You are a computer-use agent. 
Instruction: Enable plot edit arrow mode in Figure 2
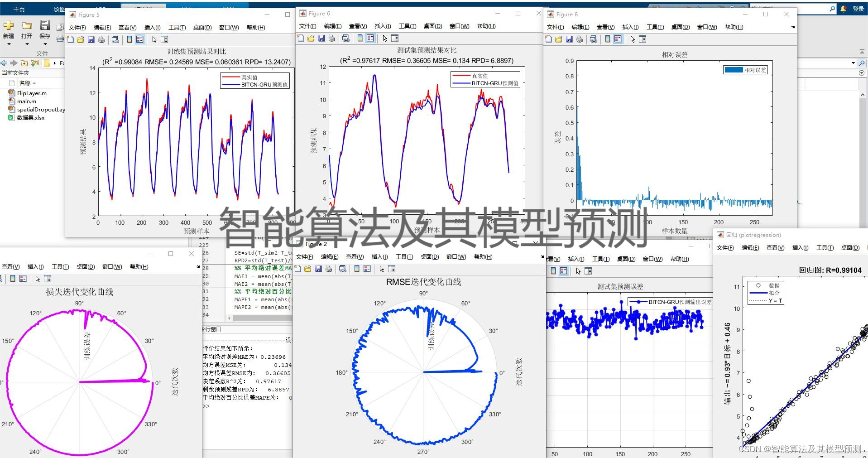[382, 269]
